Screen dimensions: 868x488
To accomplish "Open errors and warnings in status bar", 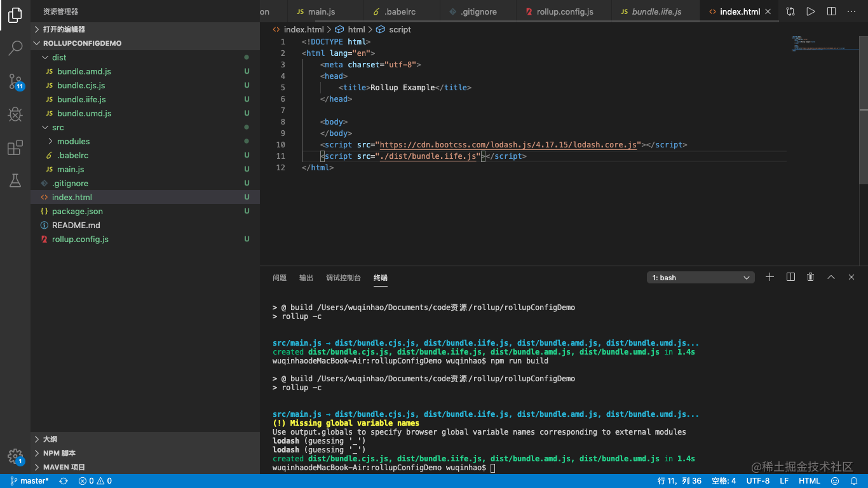I will [95, 481].
